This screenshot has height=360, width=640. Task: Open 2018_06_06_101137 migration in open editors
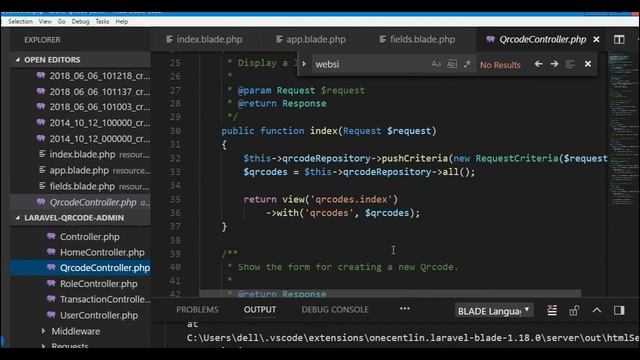[x=80, y=92]
